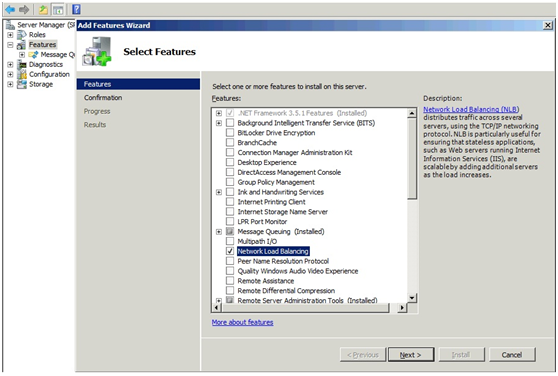Image resolution: width=558 pixels, height=376 pixels.
Task: Click the Message Queuing node icon in tree
Action: tap(33, 55)
